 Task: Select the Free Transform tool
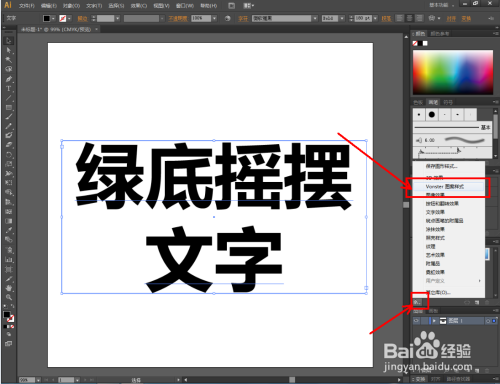pyautogui.click(x=9, y=183)
